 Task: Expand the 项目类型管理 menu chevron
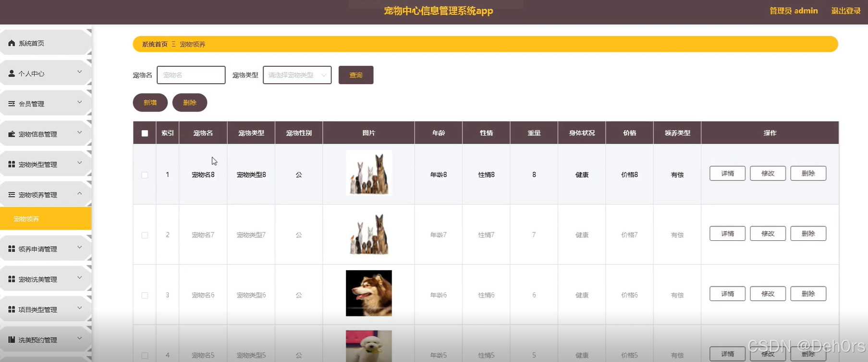[80, 308]
